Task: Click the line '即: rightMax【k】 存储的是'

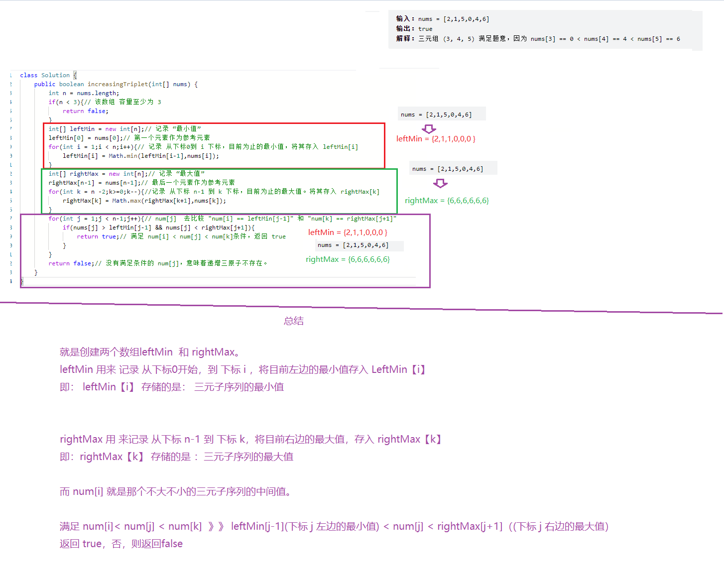Action: pos(176,457)
